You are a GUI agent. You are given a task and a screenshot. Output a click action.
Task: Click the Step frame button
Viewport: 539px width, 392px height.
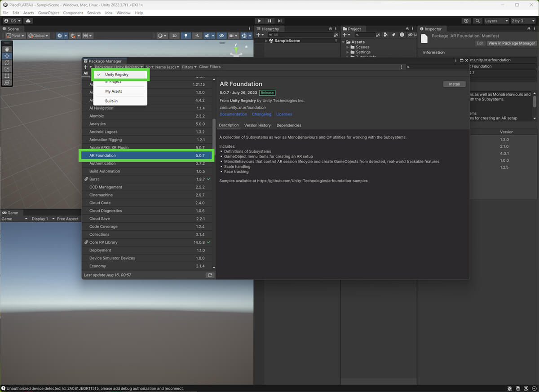pyautogui.click(x=280, y=21)
